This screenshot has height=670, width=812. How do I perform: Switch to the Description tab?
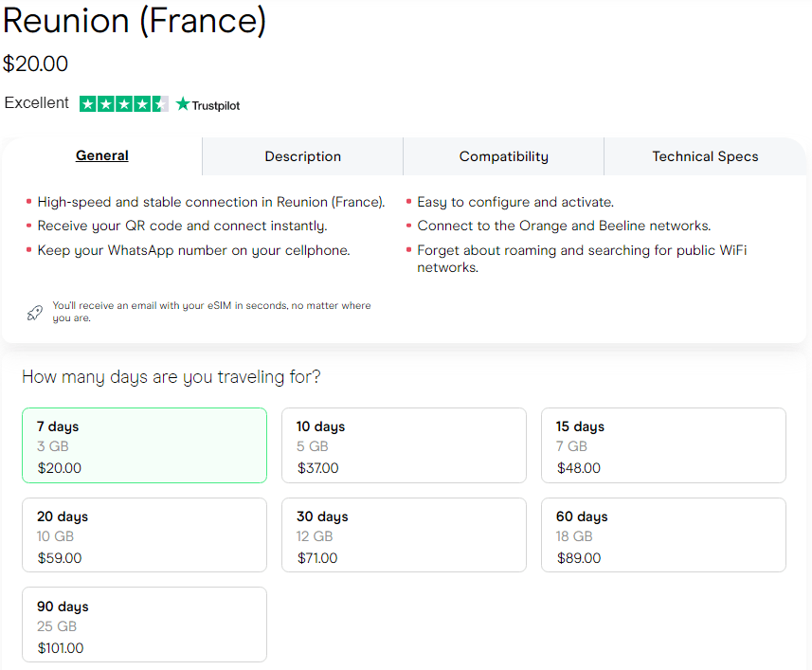point(302,157)
